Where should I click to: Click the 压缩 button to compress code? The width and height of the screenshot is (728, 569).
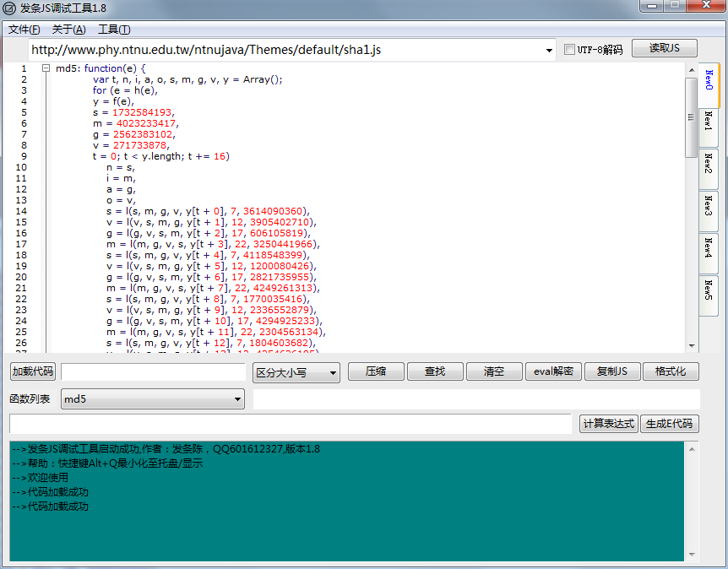(375, 371)
